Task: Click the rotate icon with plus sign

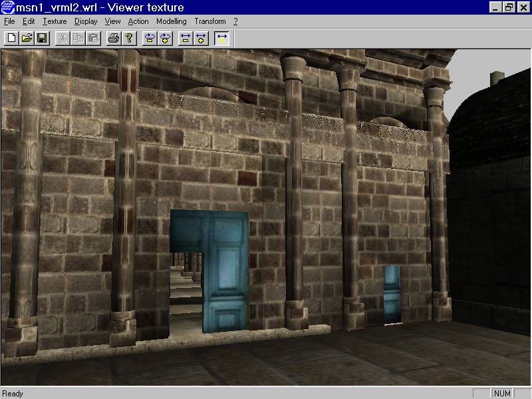Action: (x=165, y=38)
